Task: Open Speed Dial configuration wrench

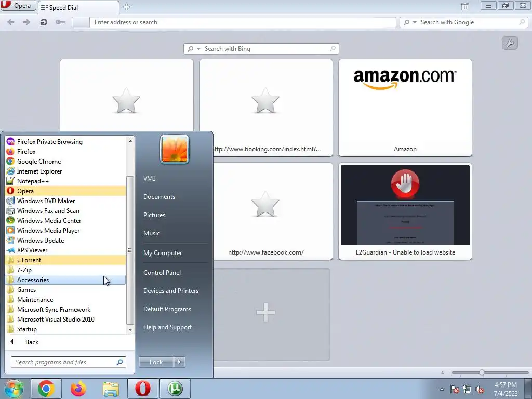Action: click(x=510, y=43)
